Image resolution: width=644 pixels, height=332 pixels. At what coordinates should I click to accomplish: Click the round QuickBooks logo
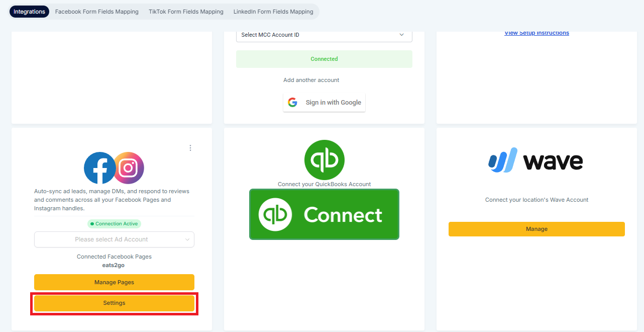click(325, 160)
